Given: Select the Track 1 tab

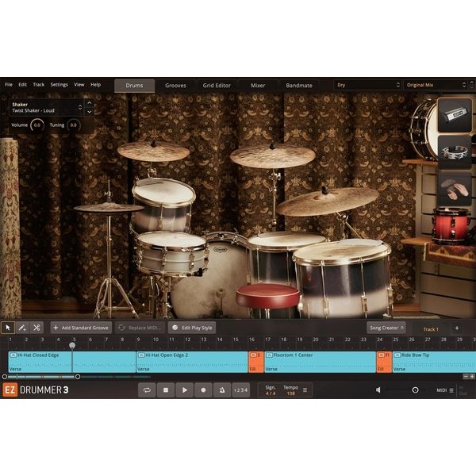Looking at the screenshot, I should (x=431, y=329).
